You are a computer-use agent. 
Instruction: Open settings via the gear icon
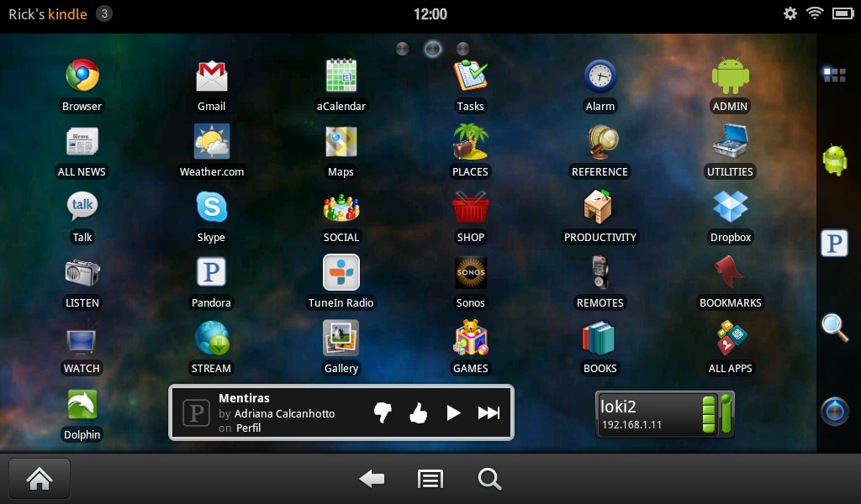tap(790, 13)
